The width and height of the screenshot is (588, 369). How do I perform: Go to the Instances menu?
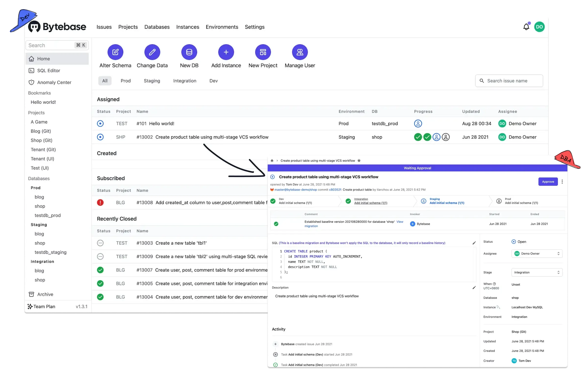click(188, 27)
